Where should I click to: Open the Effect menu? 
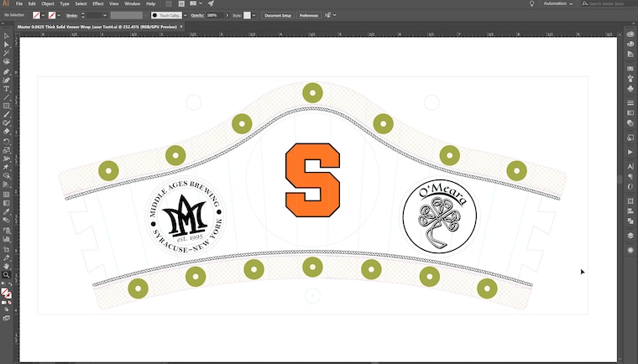point(97,3)
